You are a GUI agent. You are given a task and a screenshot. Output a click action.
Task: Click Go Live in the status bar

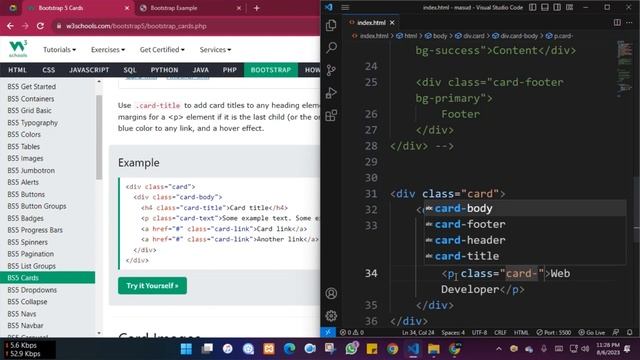tap(591, 332)
